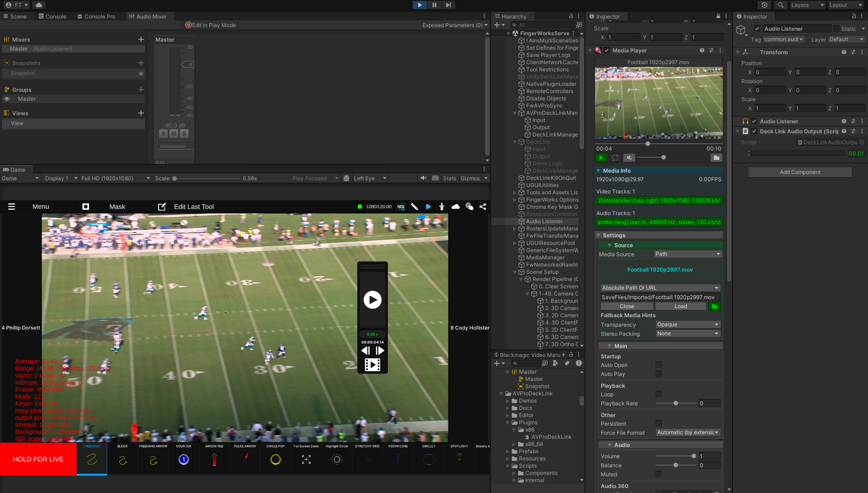
Task: Click the cloud icon in the game overlay toolbar
Action: (455, 207)
